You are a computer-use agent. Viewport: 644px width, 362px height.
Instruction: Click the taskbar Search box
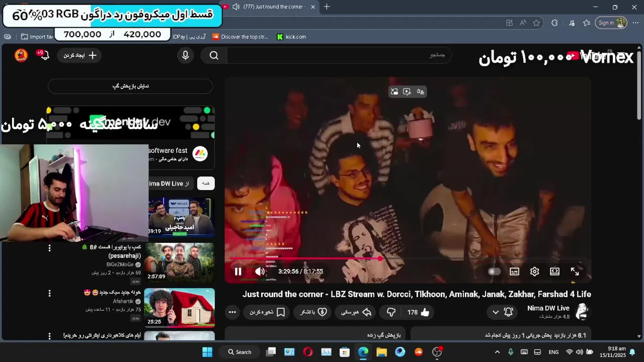[239, 352]
